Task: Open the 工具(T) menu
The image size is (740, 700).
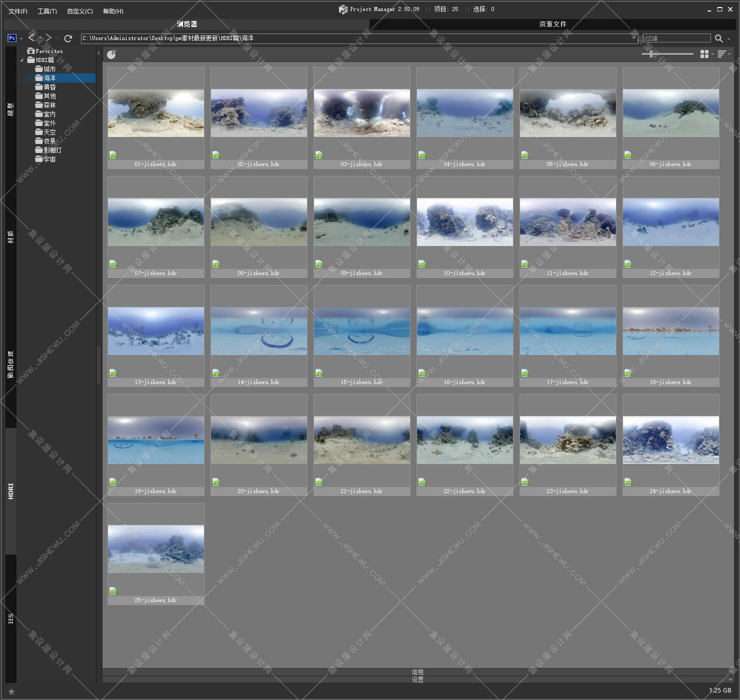Action: pos(47,11)
